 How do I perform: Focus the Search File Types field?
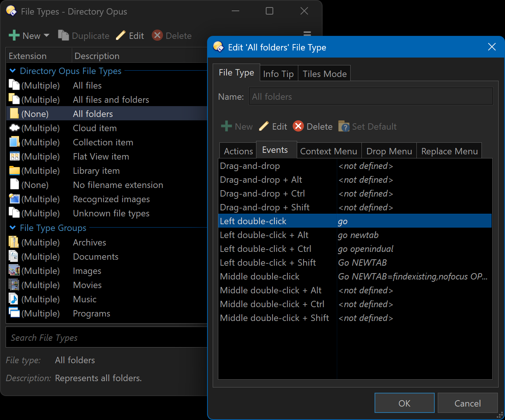[x=107, y=337]
